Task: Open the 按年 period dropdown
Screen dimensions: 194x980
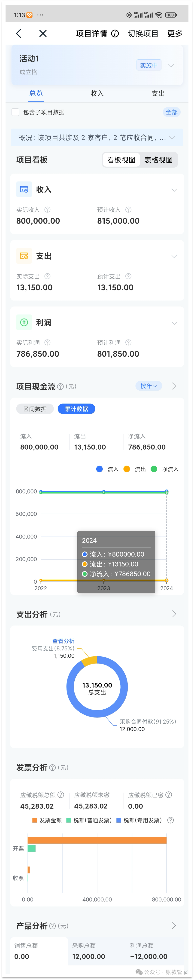Action: click(x=149, y=386)
